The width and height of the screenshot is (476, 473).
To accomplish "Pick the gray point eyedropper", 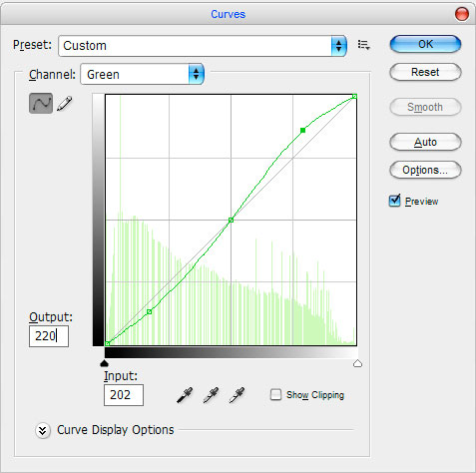I will click(x=211, y=395).
